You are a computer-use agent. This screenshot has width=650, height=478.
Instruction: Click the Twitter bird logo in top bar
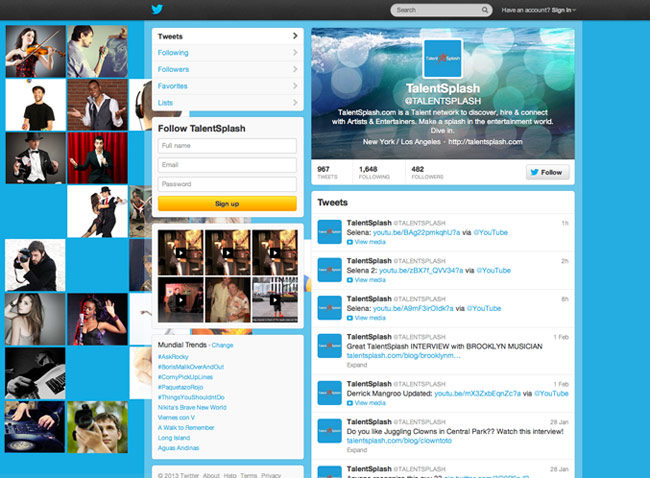157,9
